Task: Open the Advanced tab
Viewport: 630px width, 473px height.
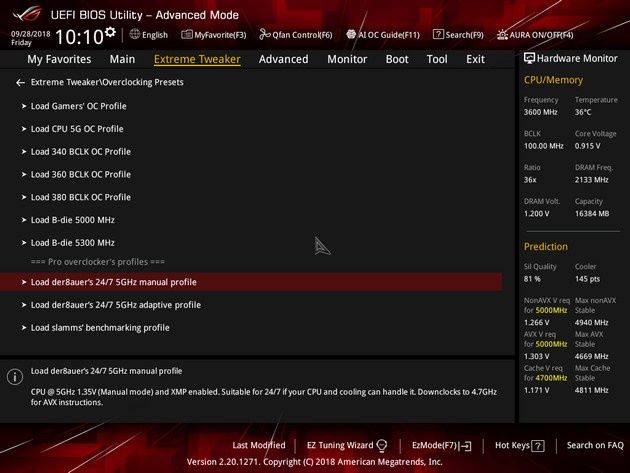Action: coord(283,59)
